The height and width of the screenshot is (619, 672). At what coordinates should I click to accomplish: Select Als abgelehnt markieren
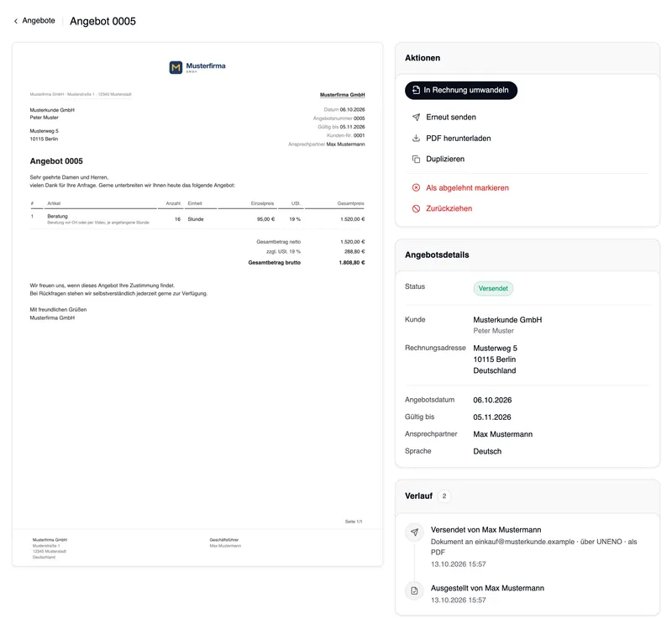[x=467, y=187]
